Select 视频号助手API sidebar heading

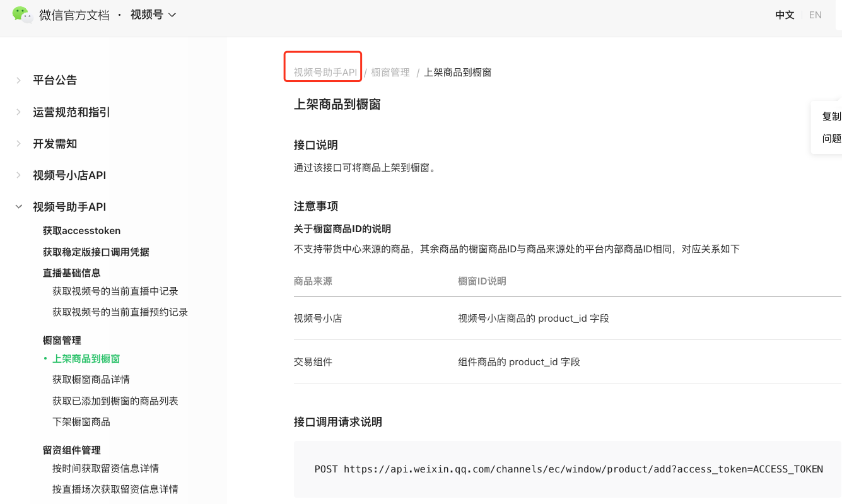69,207
